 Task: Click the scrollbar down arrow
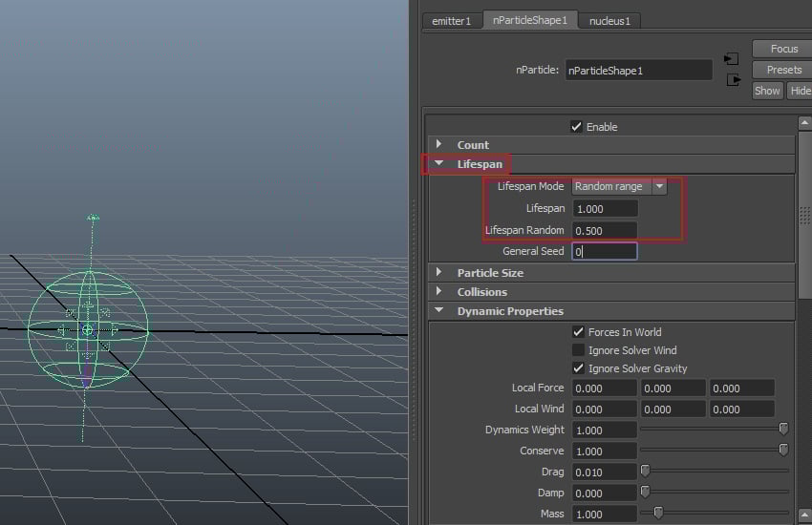point(804,515)
